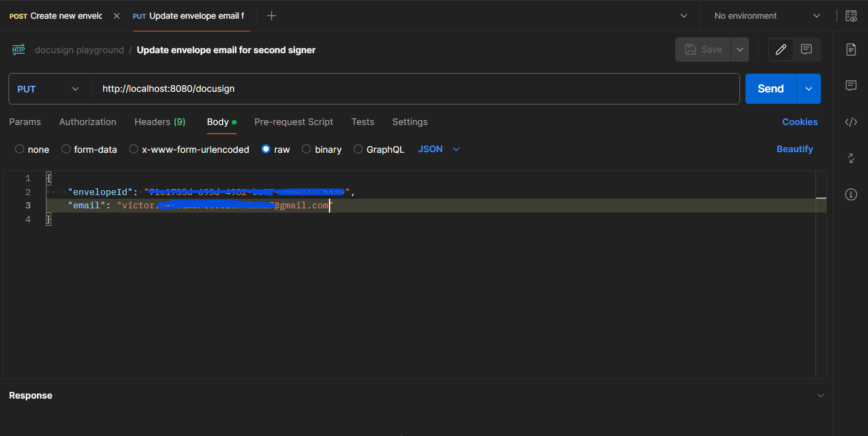868x436 pixels.
Task: Click the Beautify link
Action: 794,149
